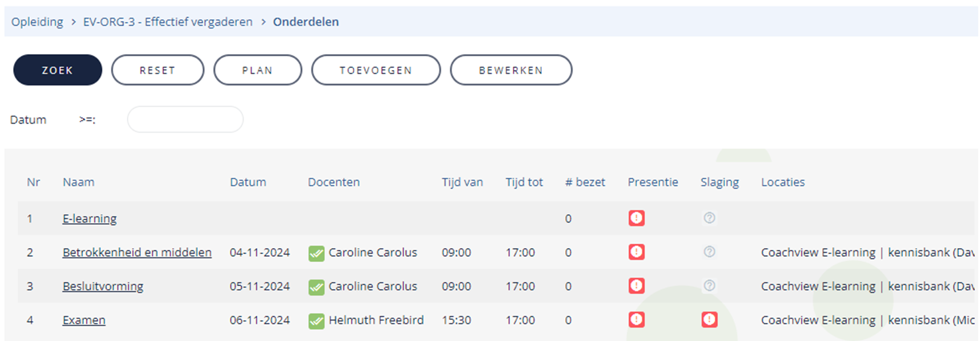This screenshot has width=980, height=341.
Task: Click the Presentie alert icon for Examen
Action: click(636, 319)
